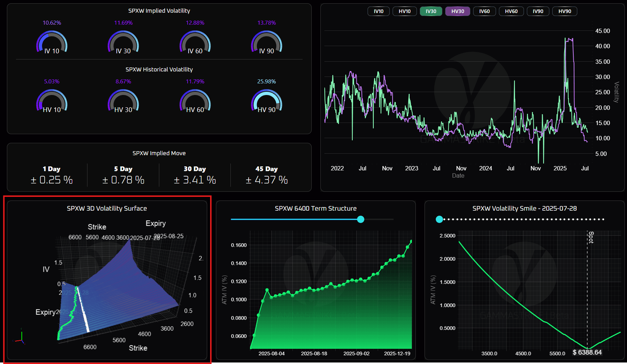This screenshot has width=627, height=364.
Task: Click the Term Structure strike slider handle
Action: pos(361,219)
